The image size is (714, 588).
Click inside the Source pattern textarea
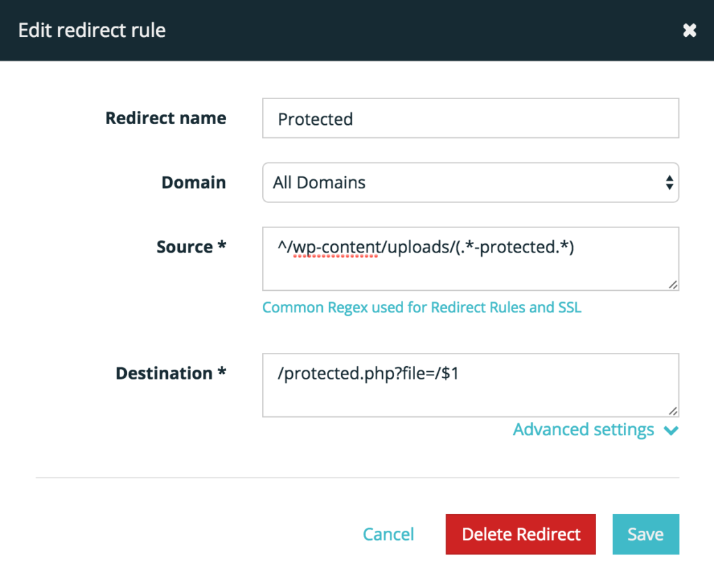tap(471, 258)
